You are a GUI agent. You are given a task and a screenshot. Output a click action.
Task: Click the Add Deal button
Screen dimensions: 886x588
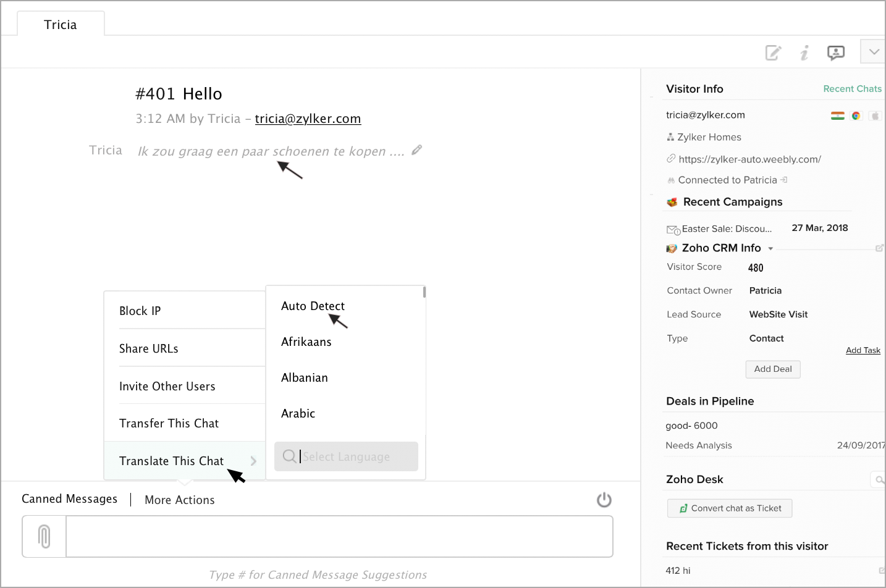click(773, 369)
